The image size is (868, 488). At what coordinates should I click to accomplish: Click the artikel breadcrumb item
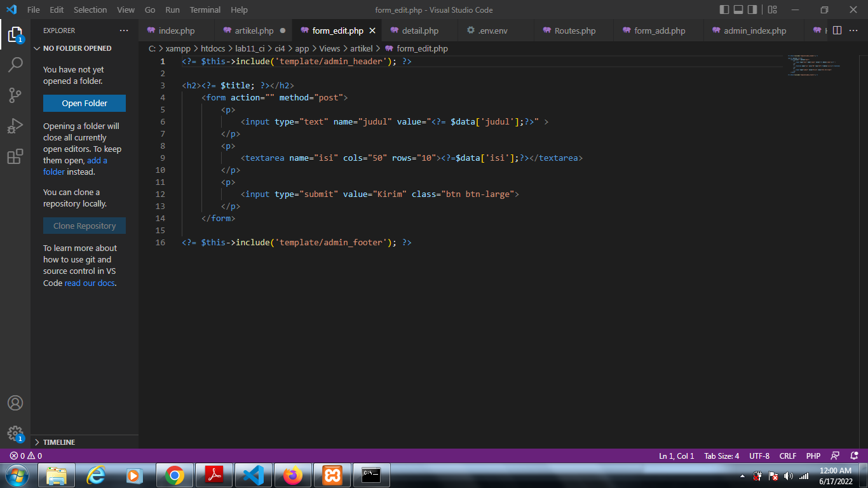(361, 48)
